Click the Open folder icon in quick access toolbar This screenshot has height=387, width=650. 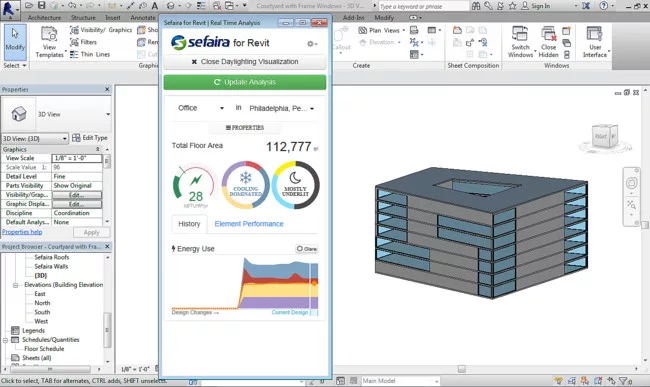coord(29,5)
